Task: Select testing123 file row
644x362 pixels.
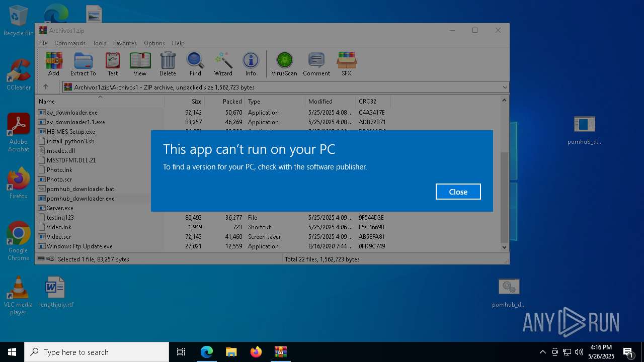Action: pyautogui.click(x=60, y=218)
